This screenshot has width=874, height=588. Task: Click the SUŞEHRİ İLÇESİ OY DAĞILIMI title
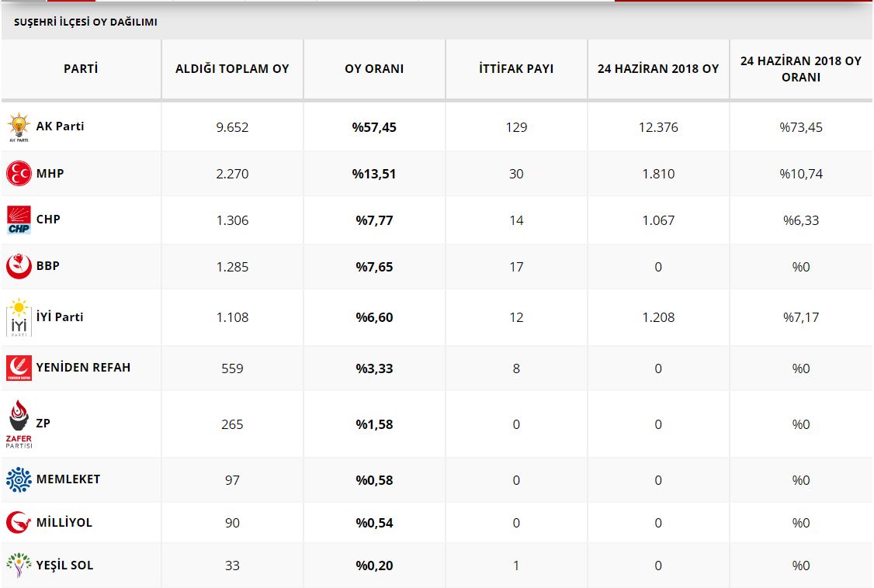(85, 22)
